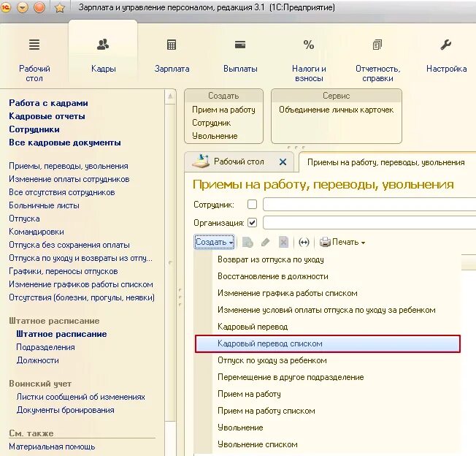Uncheck the Организация filter checkbox
Image resolution: width=476 pixels, height=456 pixels.
252,223
